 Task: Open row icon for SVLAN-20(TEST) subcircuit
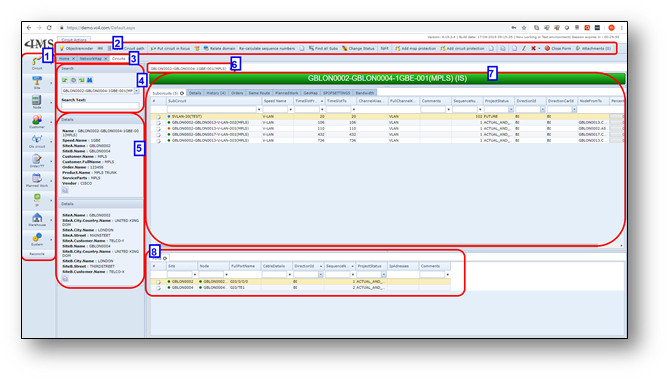pos(159,116)
